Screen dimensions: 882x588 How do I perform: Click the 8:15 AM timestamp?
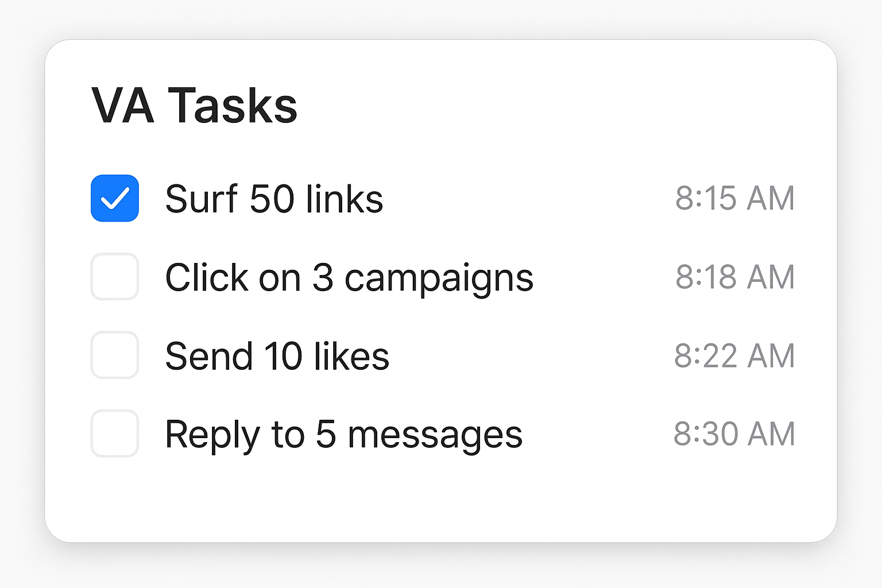[734, 199]
